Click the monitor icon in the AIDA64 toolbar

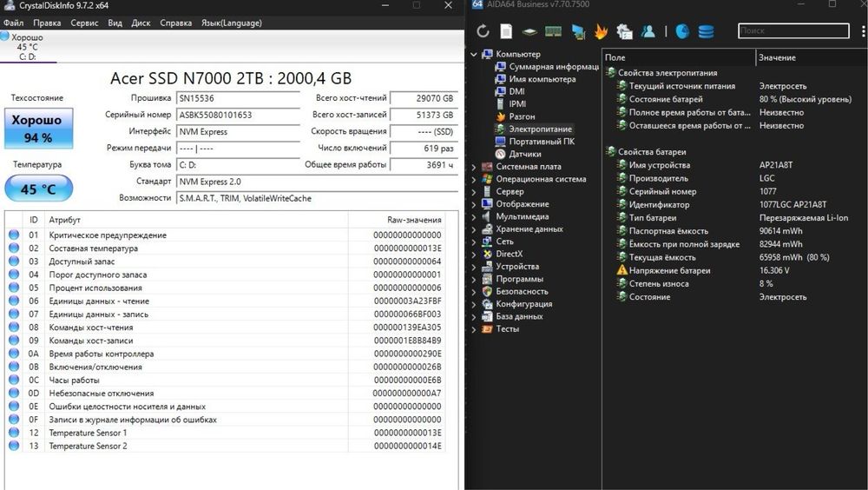(x=578, y=31)
